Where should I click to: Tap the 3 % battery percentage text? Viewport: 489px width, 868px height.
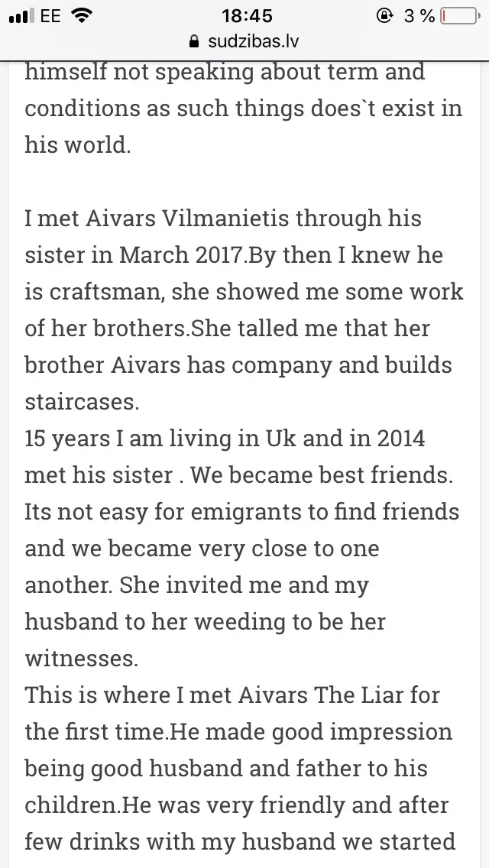[419, 16]
